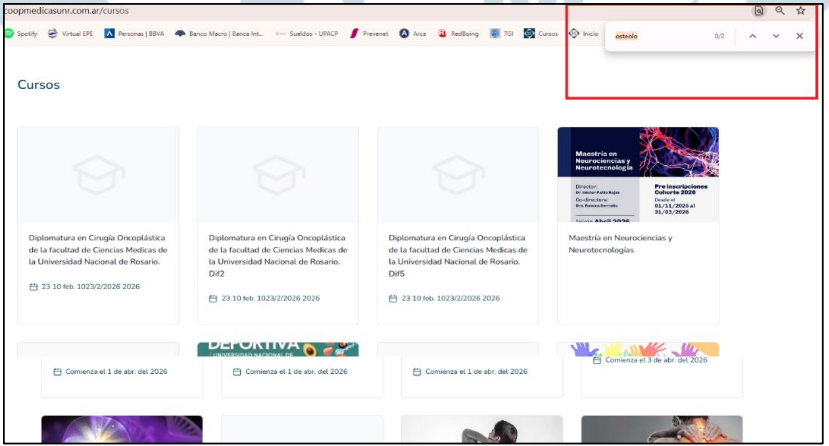Open the browser zoom magnifier icon
The image size is (829, 446).
click(780, 10)
